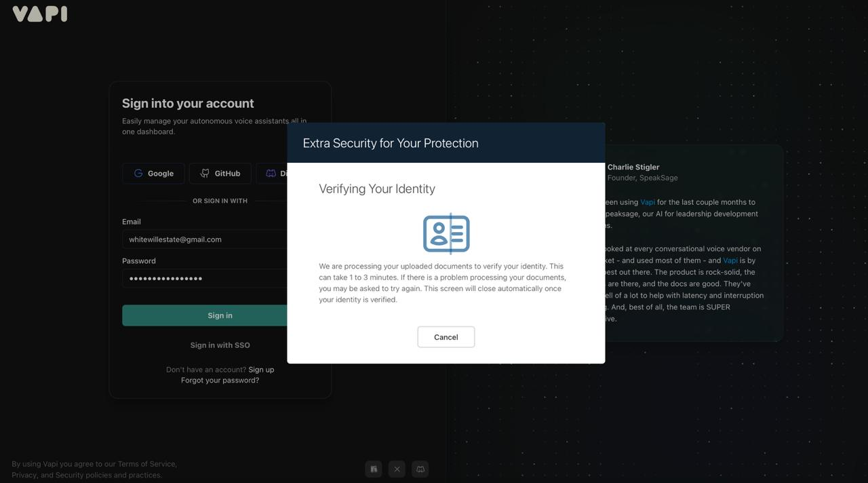
Task: Click the Vapi logo
Action: pyautogui.click(x=40, y=14)
